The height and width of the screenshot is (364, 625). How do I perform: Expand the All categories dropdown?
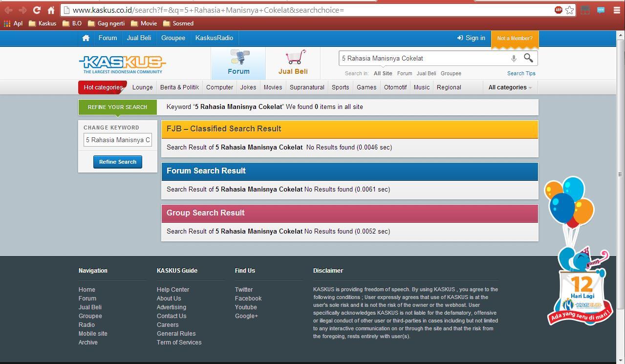pyautogui.click(x=510, y=87)
